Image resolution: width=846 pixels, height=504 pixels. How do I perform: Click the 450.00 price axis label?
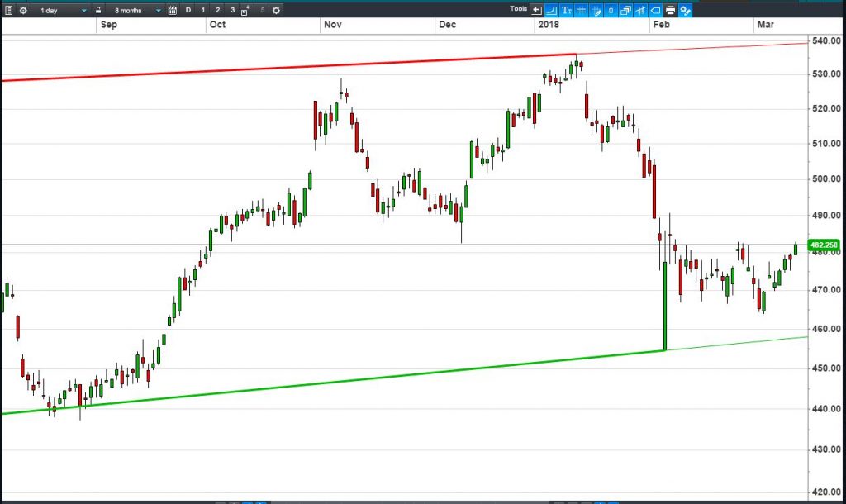click(826, 368)
